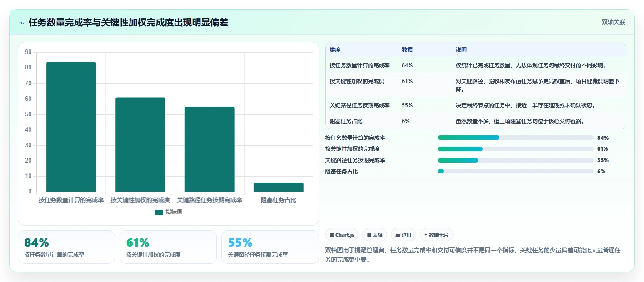Click the title 任务数量完成率与关键性加权完成度出现明显偏差
Image resolution: width=644 pixels, height=282 pixels.
coord(128,22)
